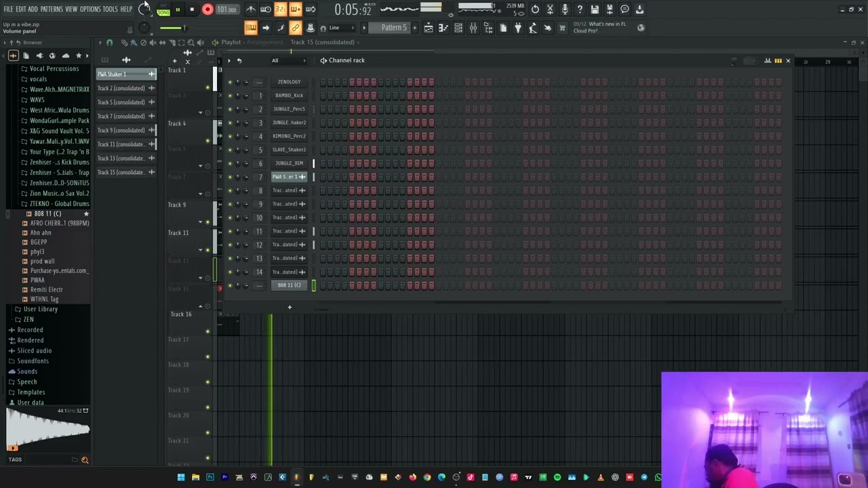Click the tempo 101.000 field
This screenshot has height=488, width=868.
[227, 9]
